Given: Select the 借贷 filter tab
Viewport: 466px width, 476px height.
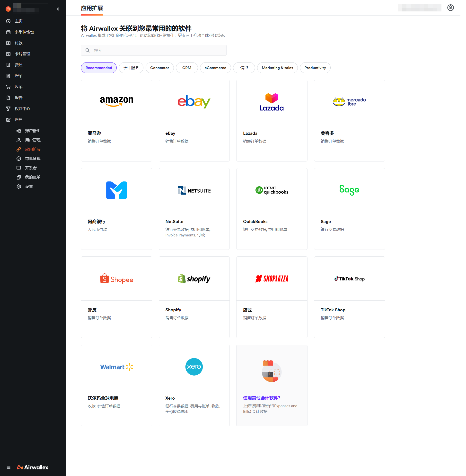Looking at the screenshot, I should pyautogui.click(x=244, y=68).
